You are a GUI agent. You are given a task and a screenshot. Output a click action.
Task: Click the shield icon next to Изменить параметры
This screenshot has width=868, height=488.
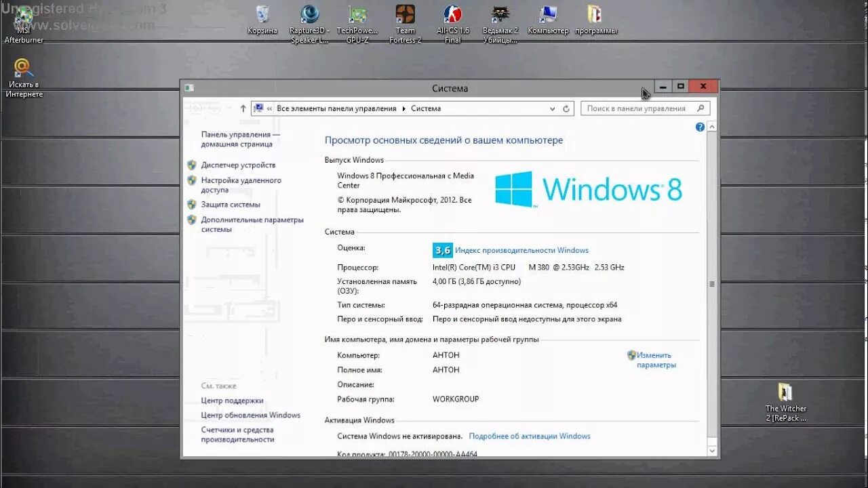[631, 354]
